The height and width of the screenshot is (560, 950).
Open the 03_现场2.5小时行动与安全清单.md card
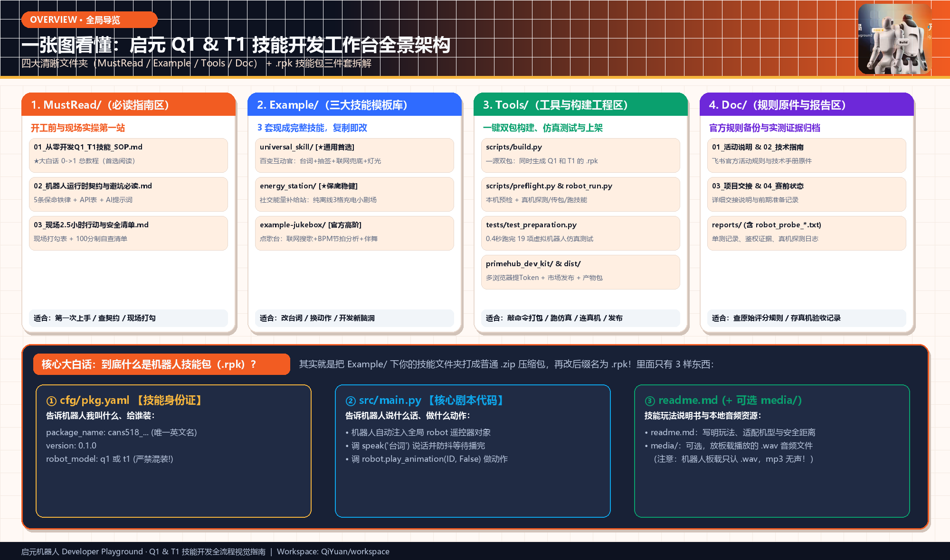click(128, 233)
